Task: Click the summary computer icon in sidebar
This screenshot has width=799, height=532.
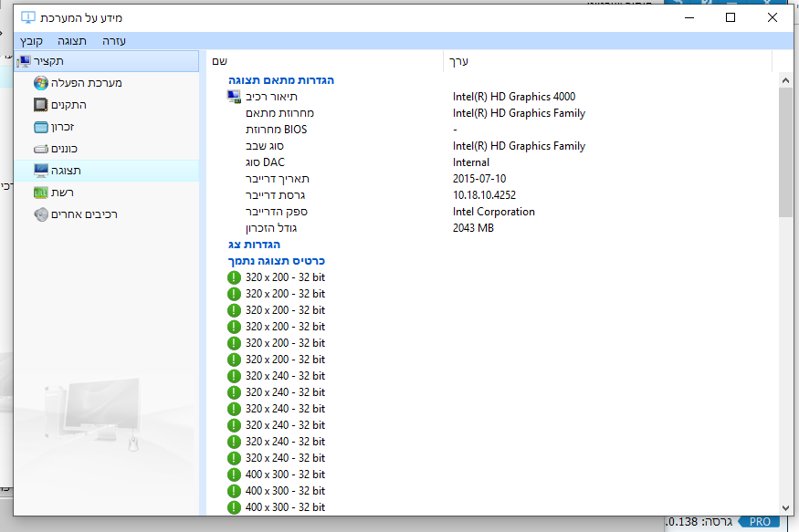Action: (24, 61)
